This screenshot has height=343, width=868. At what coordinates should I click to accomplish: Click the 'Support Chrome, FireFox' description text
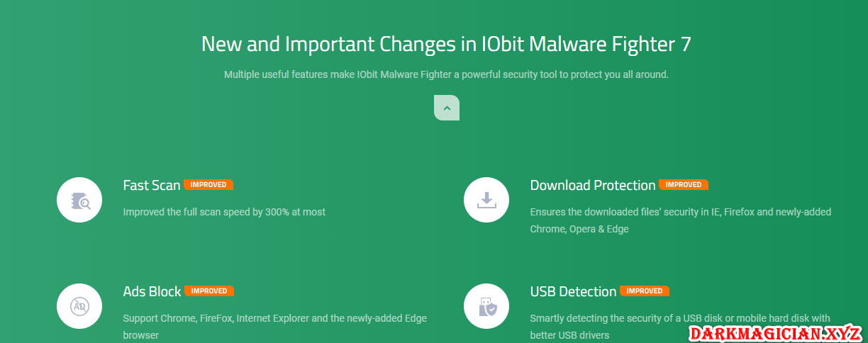coord(274,326)
